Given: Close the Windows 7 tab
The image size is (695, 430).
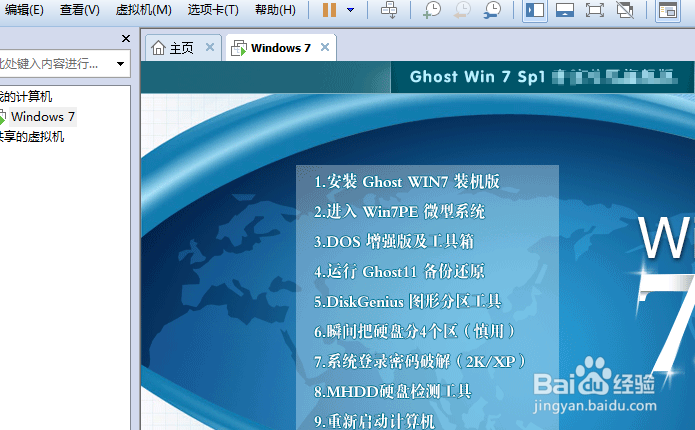Looking at the screenshot, I should point(325,47).
